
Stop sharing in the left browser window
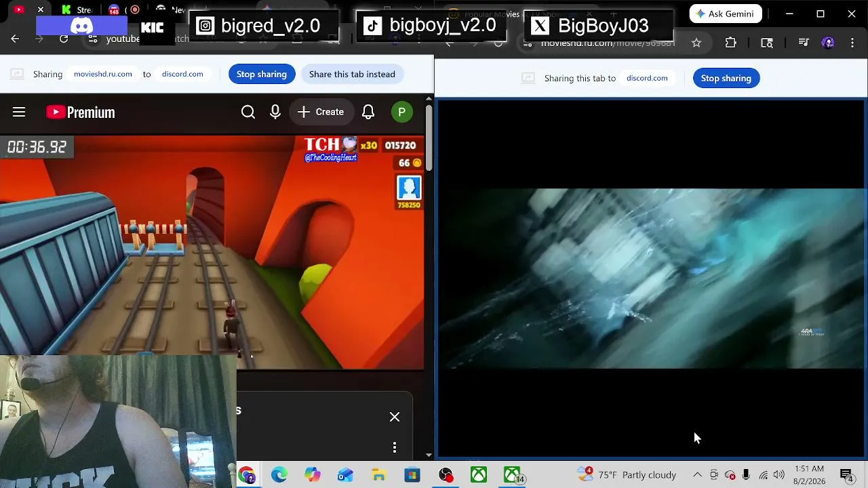(262, 74)
